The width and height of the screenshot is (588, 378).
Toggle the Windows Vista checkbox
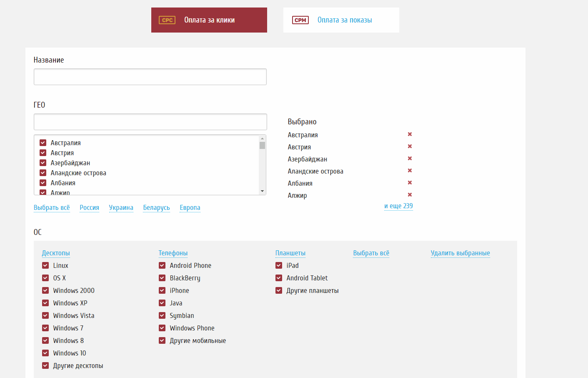[45, 315]
